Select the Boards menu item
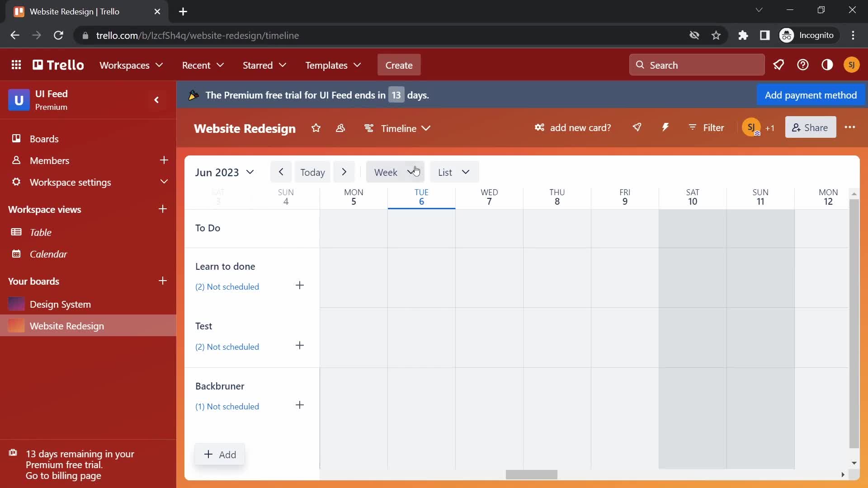 point(44,139)
